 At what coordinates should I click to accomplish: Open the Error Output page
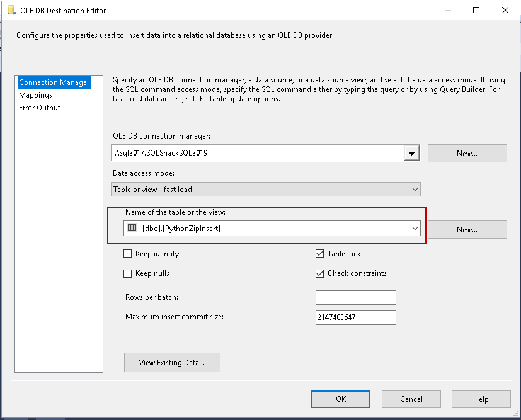point(40,108)
